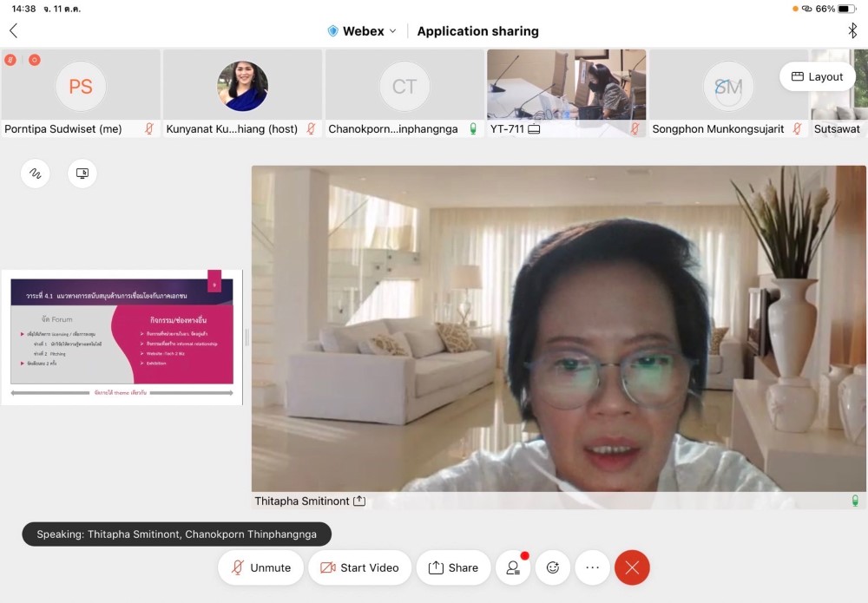This screenshot has width=868, height=603.
Task: Click the divider handle beside the slide
Action: tap(247, 338)
